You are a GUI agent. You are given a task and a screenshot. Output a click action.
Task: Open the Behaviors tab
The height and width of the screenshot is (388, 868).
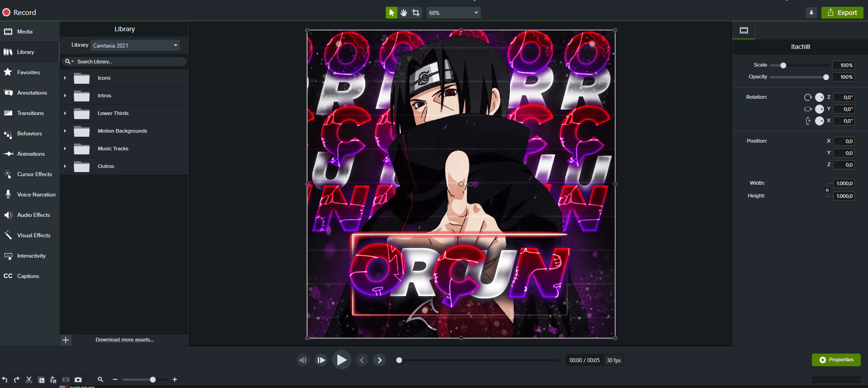coord(30,134)
